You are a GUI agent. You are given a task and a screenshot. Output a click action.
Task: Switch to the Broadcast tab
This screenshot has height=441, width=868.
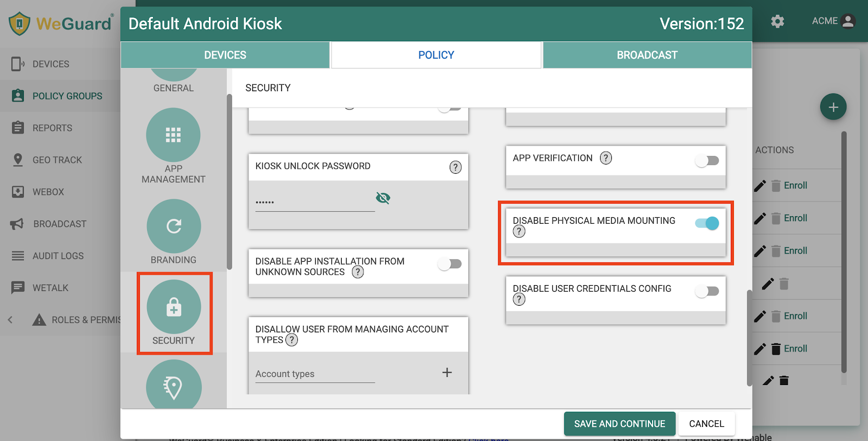tap(647, 55)
